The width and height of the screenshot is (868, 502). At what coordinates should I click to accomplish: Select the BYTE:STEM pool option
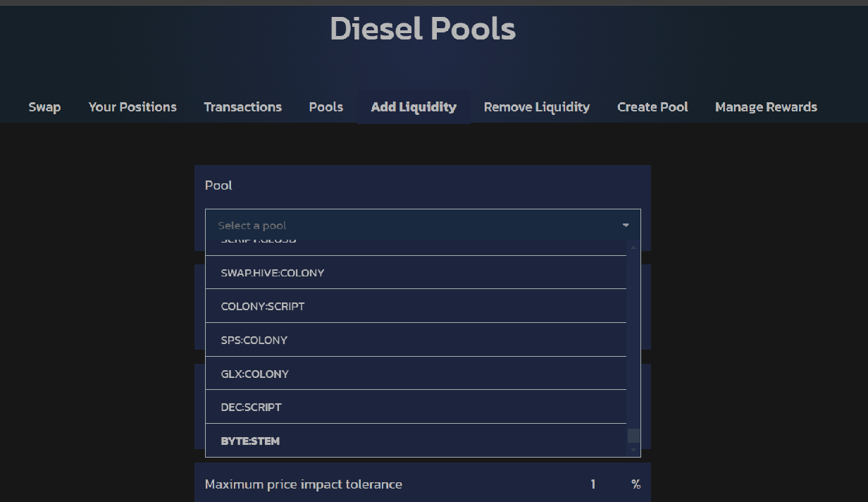tap(416, 441)
